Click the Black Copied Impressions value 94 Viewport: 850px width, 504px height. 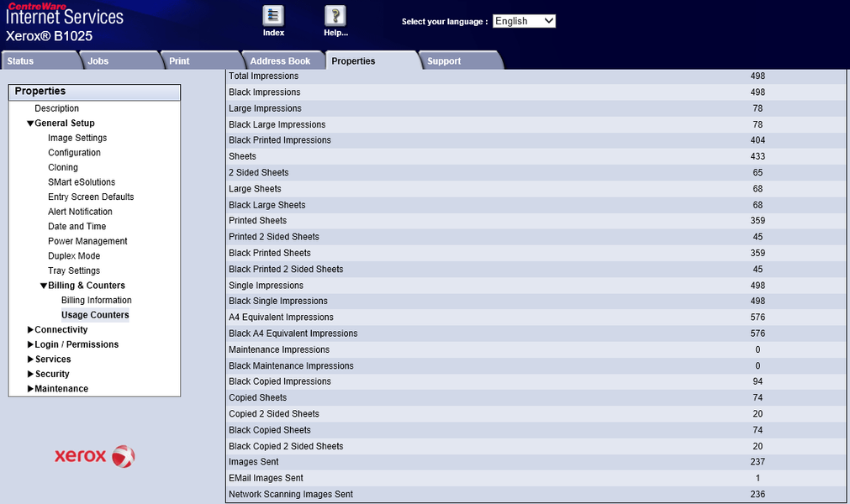point(758,381)
